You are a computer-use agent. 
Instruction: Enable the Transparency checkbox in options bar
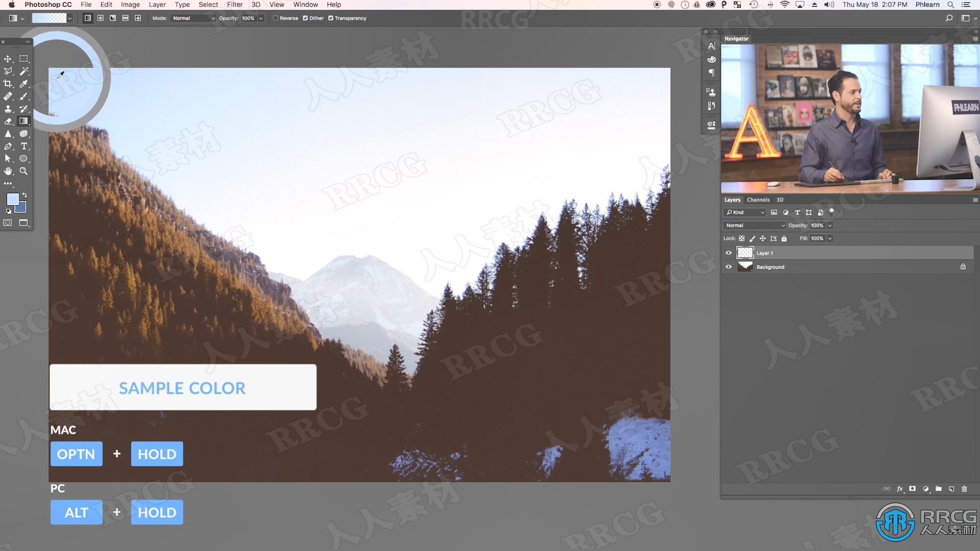tap(330, 18)
